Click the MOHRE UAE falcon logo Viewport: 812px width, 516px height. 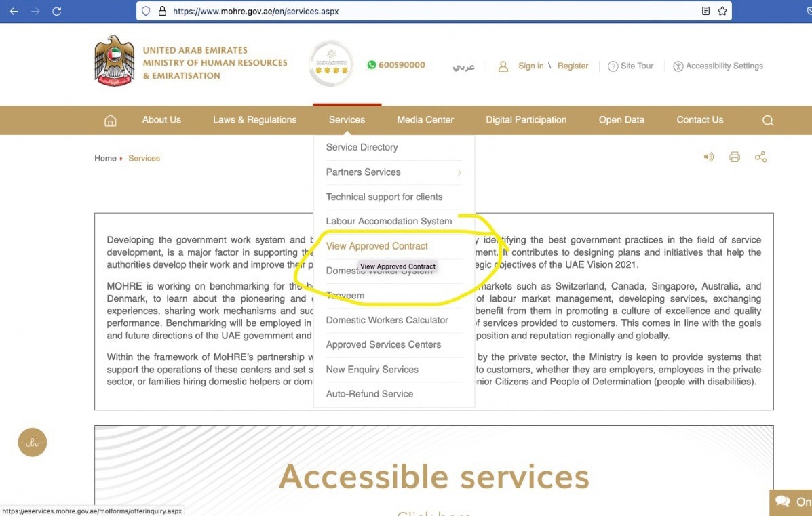[x=114, y=61]
